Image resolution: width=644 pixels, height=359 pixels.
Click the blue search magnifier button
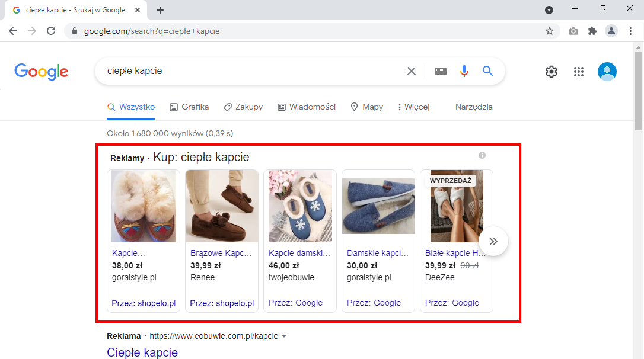[x=487, y=71]
